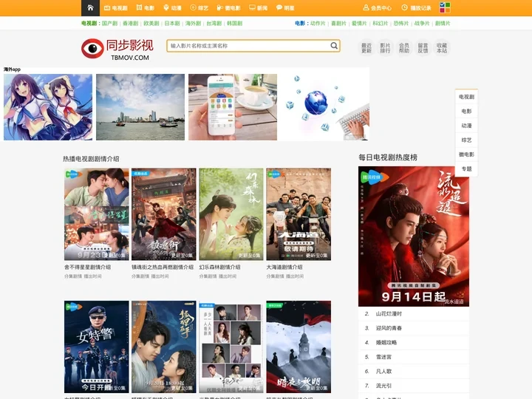The width and height of the screenshot is (532, 399).
Task: Select 动漫 in the floating side menu
Action: click(466, 126)
